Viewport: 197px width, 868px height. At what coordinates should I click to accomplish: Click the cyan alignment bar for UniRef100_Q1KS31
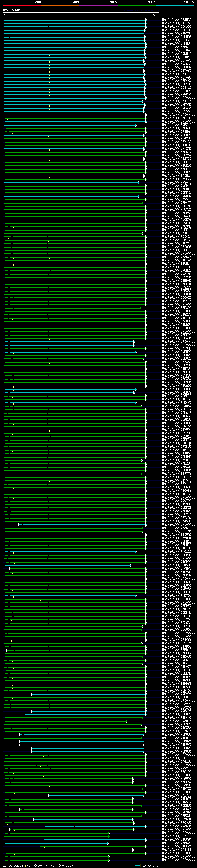point(67,565)
